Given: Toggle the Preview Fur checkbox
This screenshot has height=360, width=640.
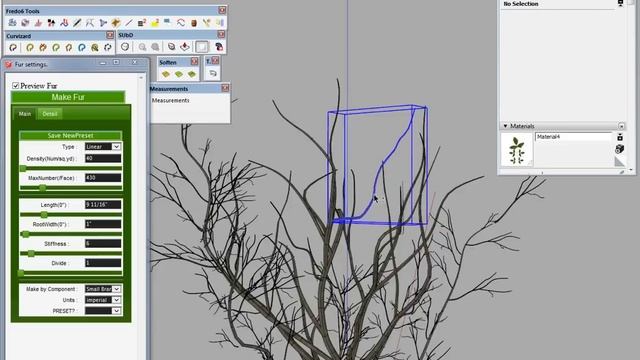Looking at the screenshot, I should 16,85.
